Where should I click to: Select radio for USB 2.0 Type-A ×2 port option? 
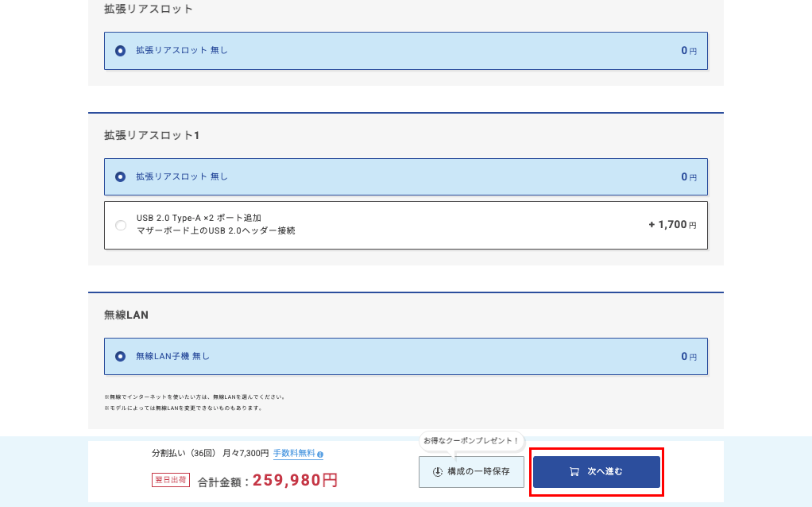(121, 225)
